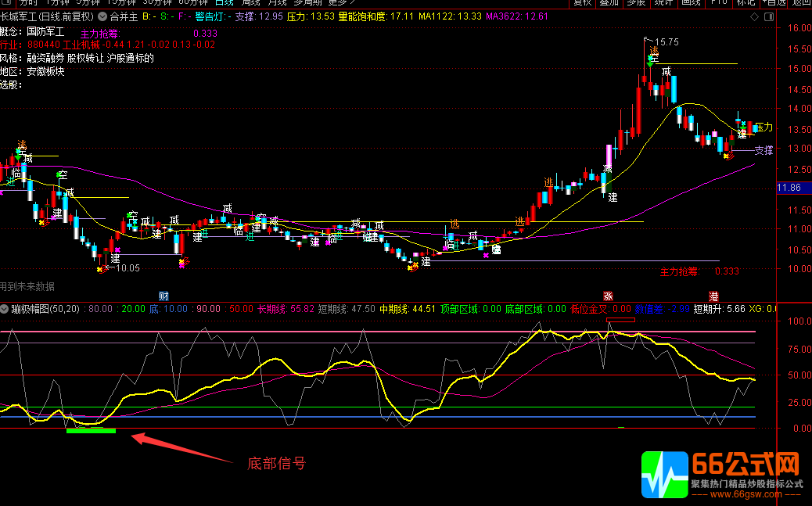Click the 合并主 label in the header
This screenshot has width=812, height=506.
point(124,16)
